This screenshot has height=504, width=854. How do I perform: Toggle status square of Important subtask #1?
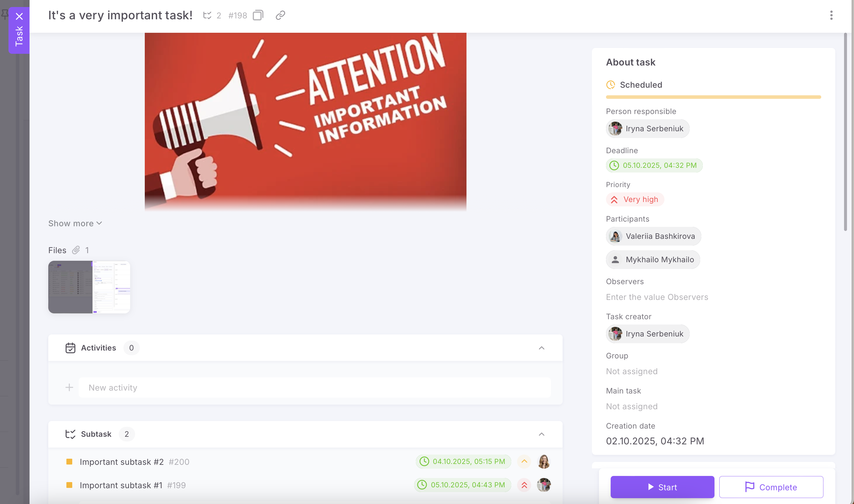click(69, 485)
